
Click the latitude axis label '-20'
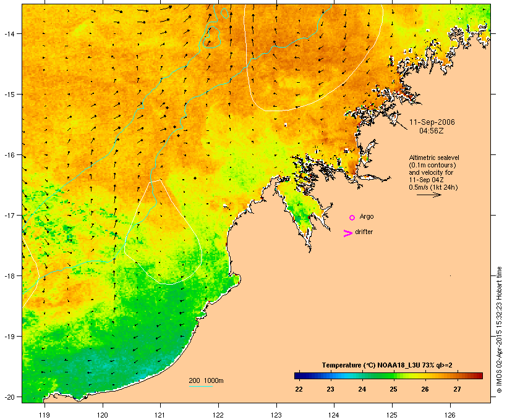point(9,397)
